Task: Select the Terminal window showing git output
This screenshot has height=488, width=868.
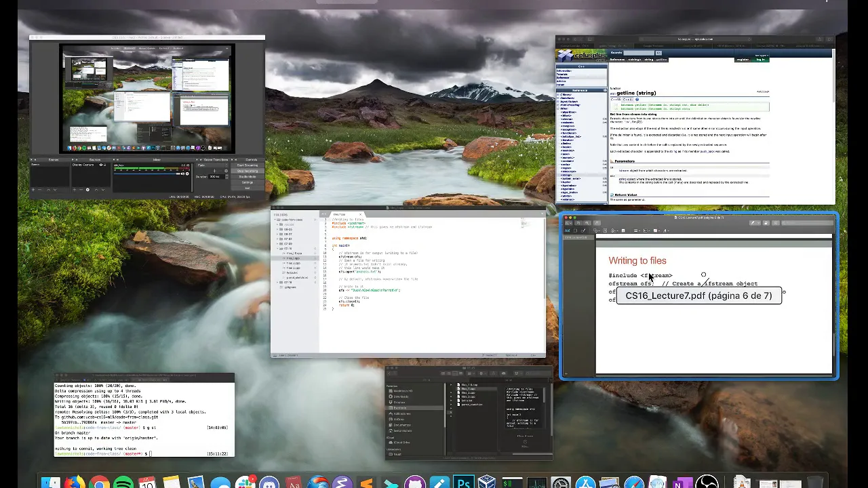Action: pos(144,415)
